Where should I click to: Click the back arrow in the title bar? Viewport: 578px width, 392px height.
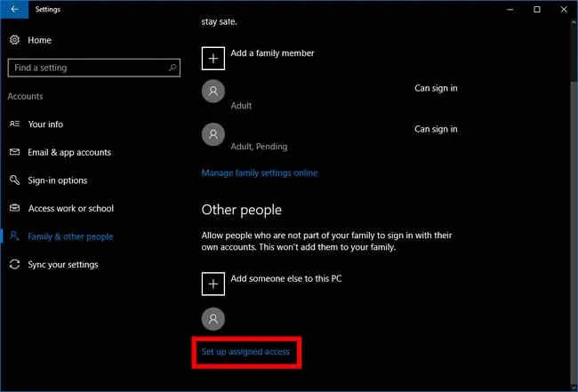click(14, 9)
